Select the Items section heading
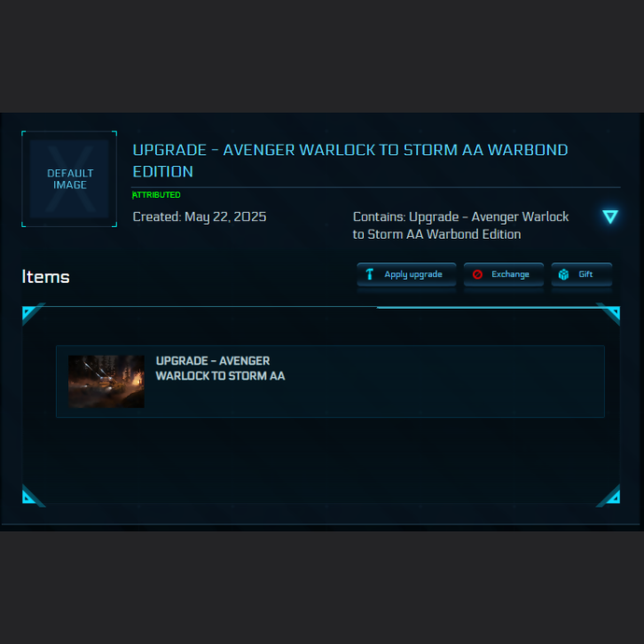Viewport: 644px width, 644px height. [46, 277]
